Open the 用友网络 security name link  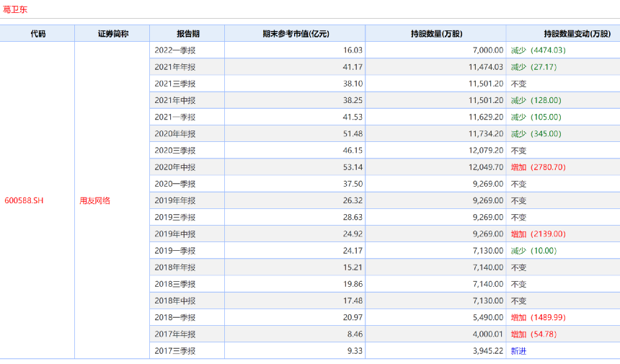(95, 200)
